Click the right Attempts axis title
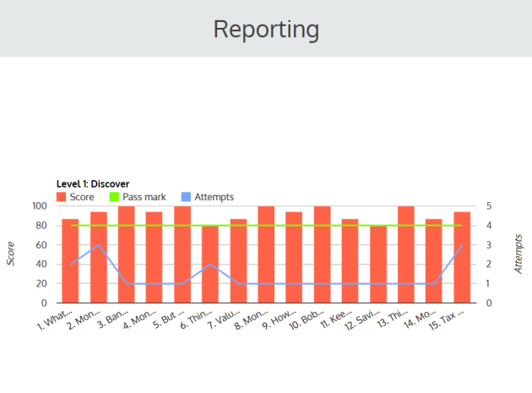 point(518,254)
